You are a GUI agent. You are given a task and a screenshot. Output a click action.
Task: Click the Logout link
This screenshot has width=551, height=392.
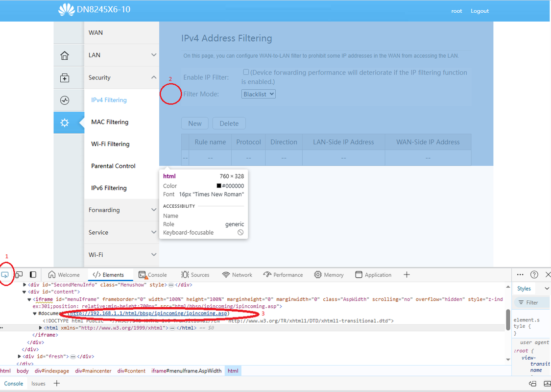click(x=479, y=11)
